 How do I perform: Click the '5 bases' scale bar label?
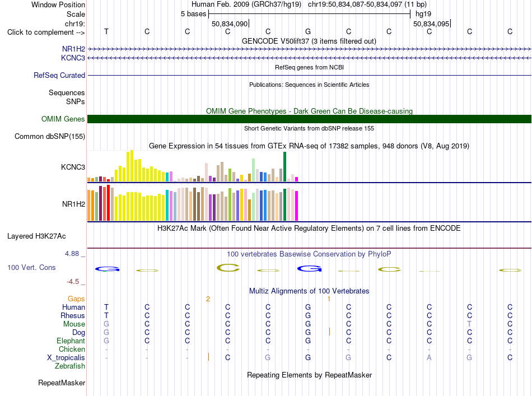click(193, 14)
